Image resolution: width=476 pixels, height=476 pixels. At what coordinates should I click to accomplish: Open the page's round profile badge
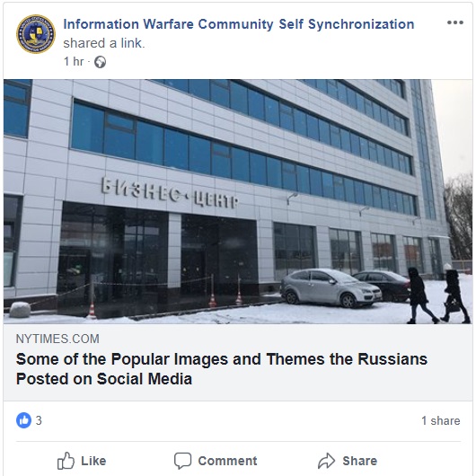36,34
